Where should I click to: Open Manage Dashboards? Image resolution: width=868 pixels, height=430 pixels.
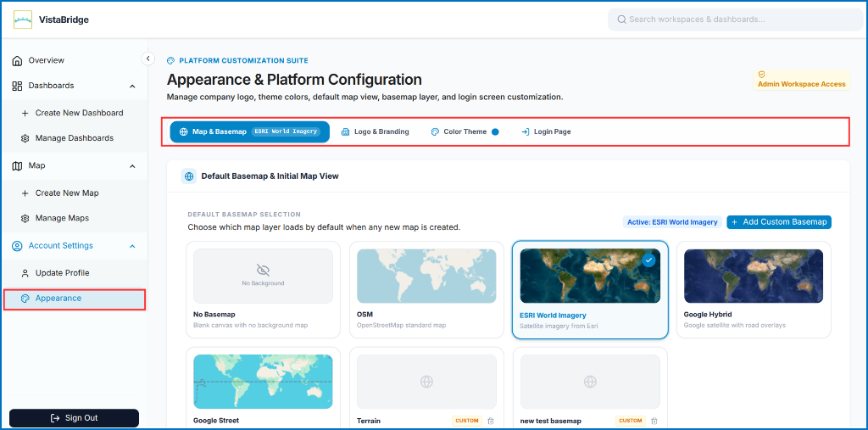75,138
